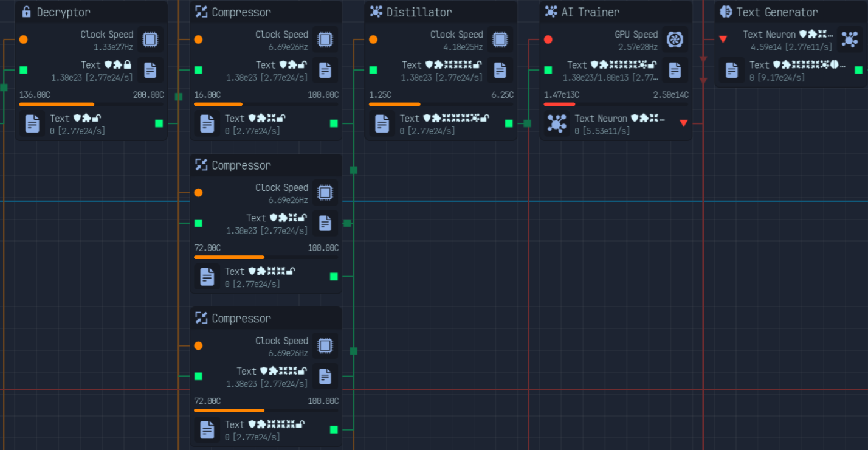The height and width of the screenshot is (450, 868).
Task: Click the AI Trainer GPU Speed fan icon
Action: [675, 40]
